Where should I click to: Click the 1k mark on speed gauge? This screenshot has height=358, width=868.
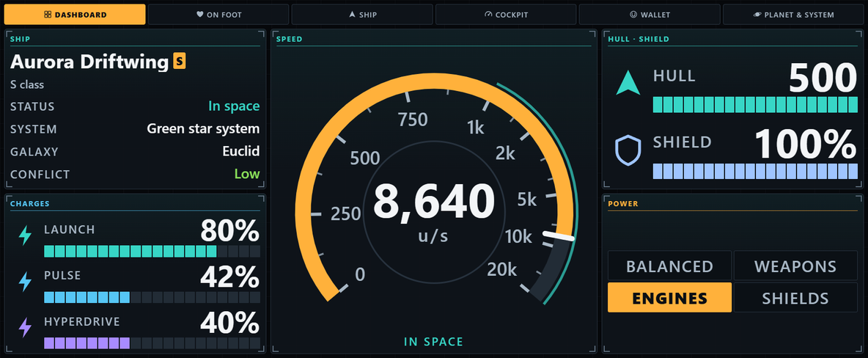(x=475, y=128)
